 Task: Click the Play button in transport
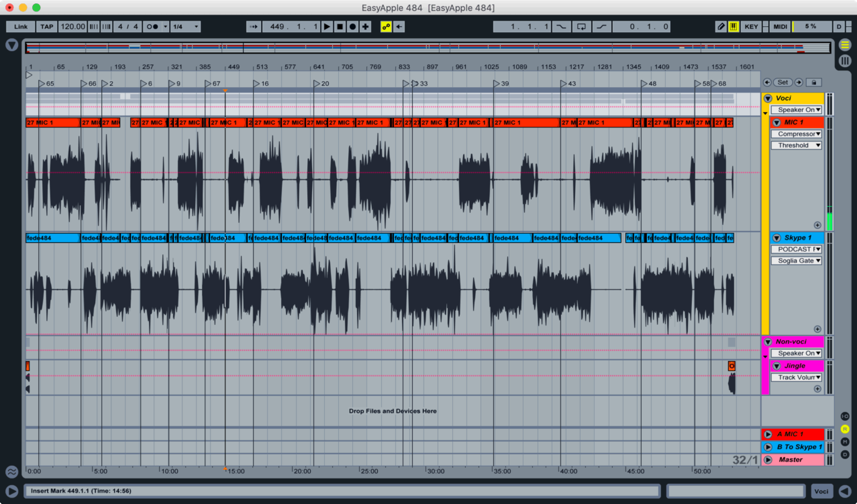(x=327, y=27)
